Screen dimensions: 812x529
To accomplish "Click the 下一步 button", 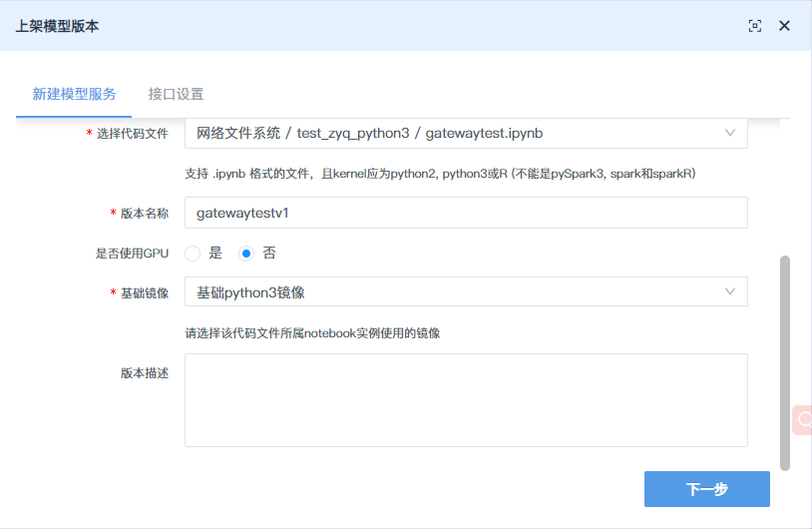I will tap(707, 489).
